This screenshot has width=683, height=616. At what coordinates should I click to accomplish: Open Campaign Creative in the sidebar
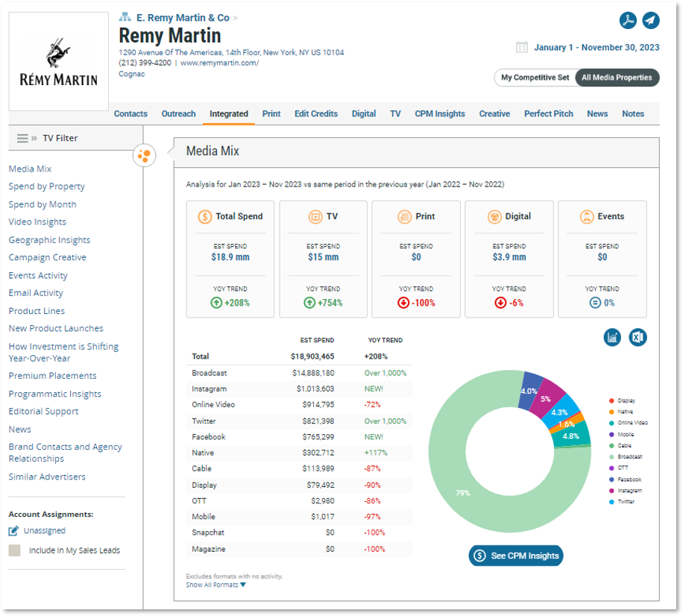[48, 257]
